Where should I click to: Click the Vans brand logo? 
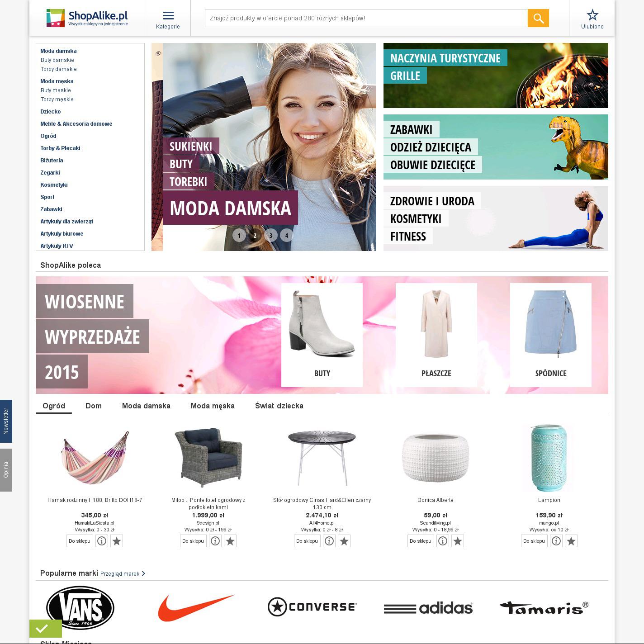click(80, 608)
